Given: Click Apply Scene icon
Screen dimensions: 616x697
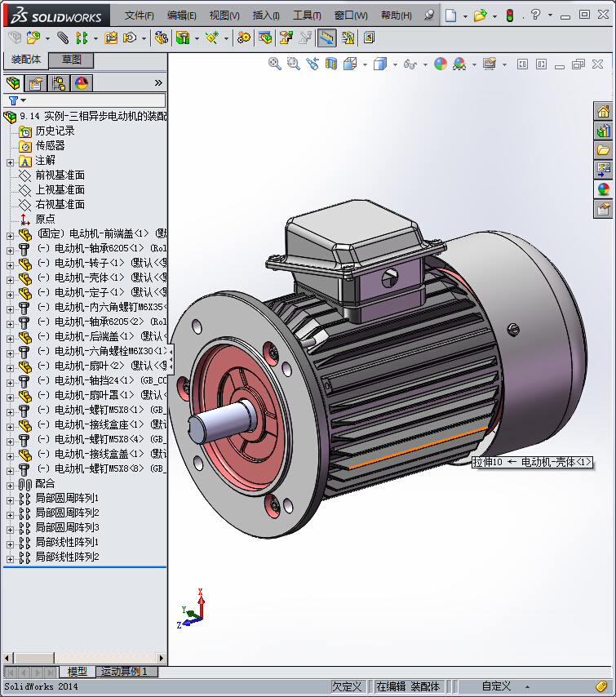Looking at the screenshot, I should pos(459,64).
